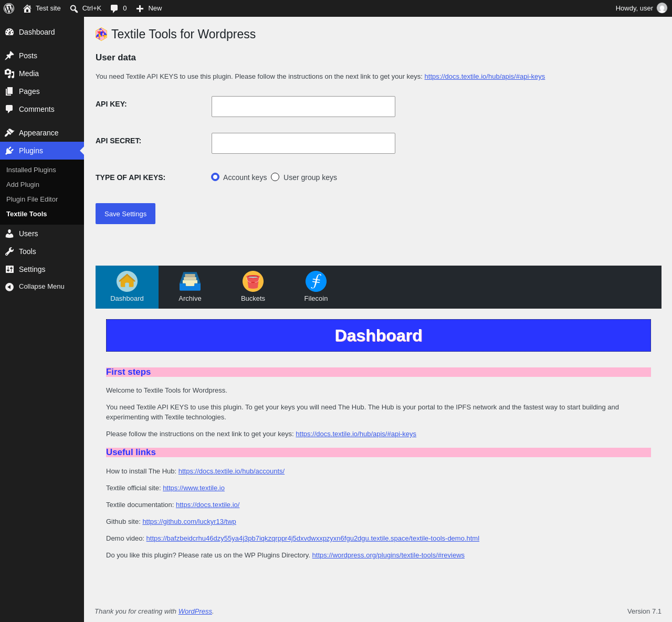Click the Collapse Menu label
This screenshot has height=622, width=672.
coord(41,287)
